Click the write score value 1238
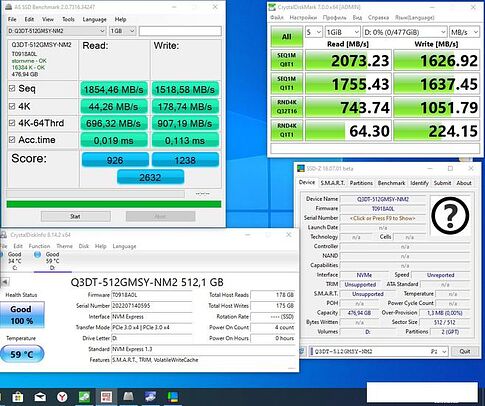Image resolution: width=485 pixels, height=406 pixels. click(185, 160)
